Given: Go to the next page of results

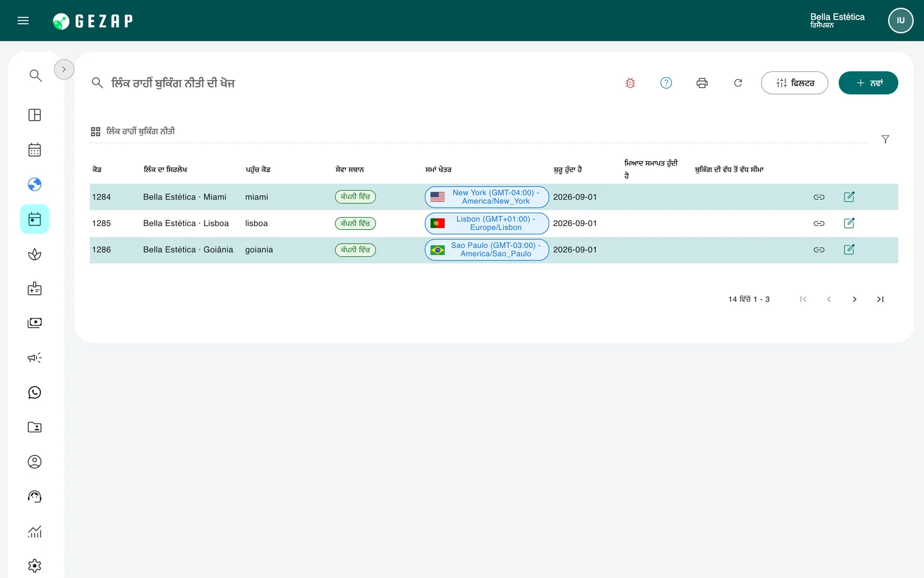Looking at the screenshot, I should pos(855,299).
